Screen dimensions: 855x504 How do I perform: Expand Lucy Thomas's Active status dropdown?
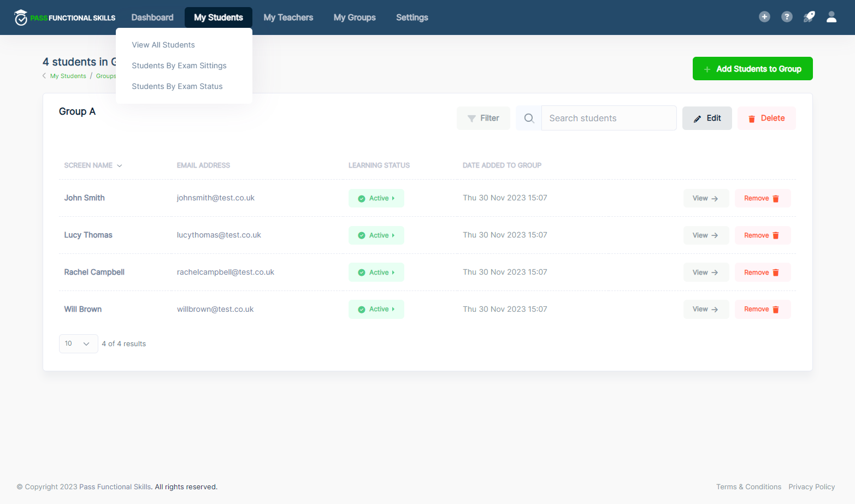tap(376, 235)
